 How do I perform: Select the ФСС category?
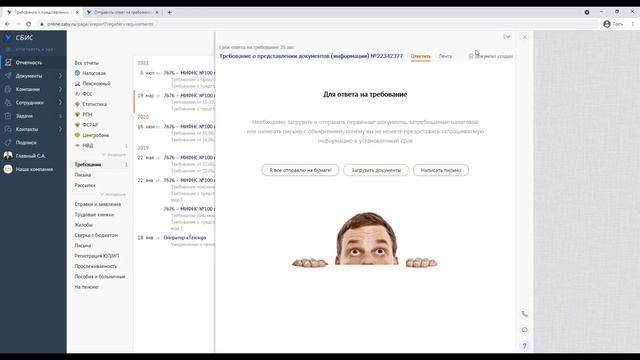87,94
